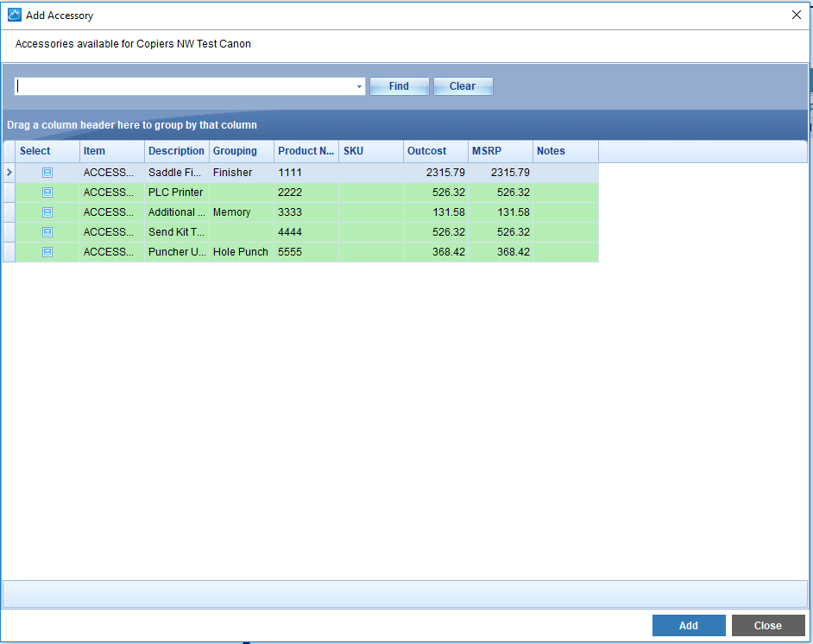The height and width of the screenshot is (644, 813).
Task: Select the 'PLC Printer' description cell
Action: [177, 193]
